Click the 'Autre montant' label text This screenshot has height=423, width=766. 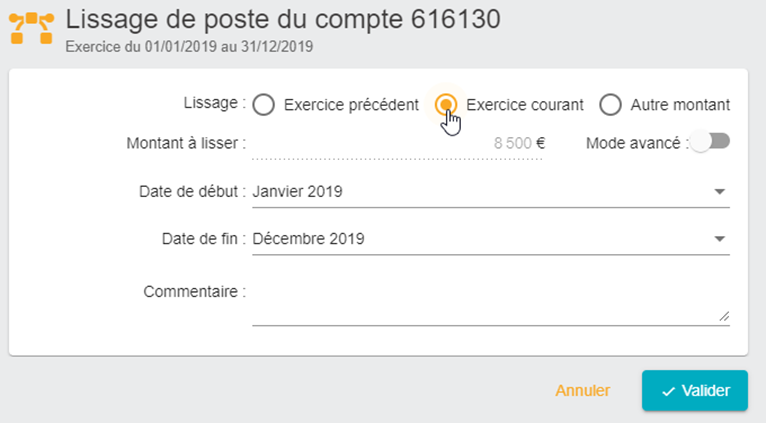coord(680,105)
